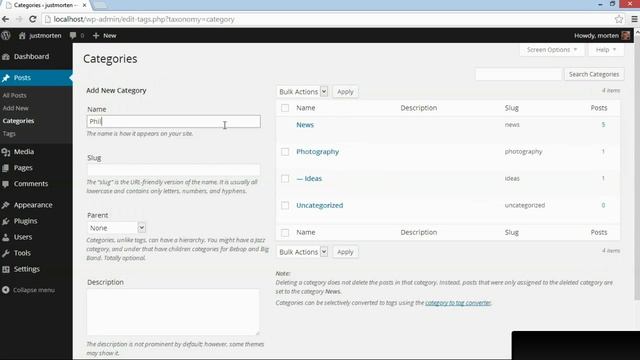This screenshot has height=360, width=640.
Task: Expand the Screen Options panel
Action: coord(552,50)
